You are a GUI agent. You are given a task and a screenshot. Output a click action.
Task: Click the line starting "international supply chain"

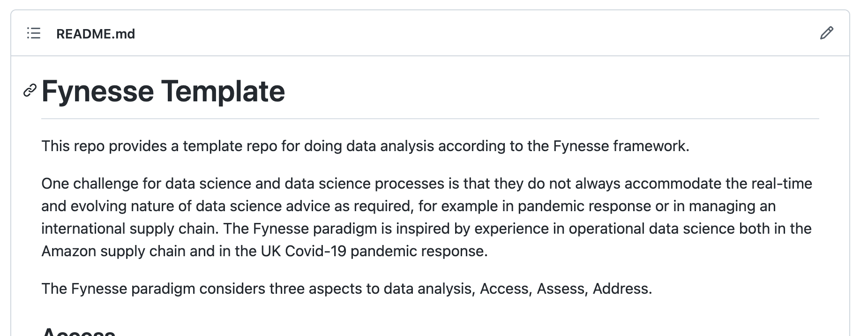[x=426, y=229]
